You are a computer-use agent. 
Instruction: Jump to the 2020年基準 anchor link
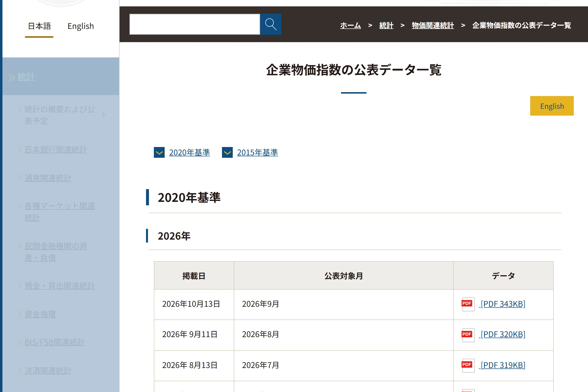pyautogui.click(x=189, y=152)
